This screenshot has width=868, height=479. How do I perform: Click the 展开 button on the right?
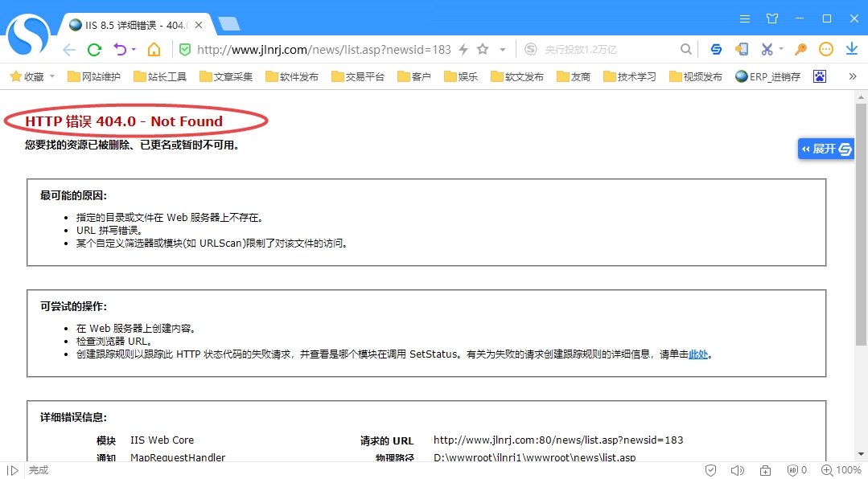click(825, 149)
